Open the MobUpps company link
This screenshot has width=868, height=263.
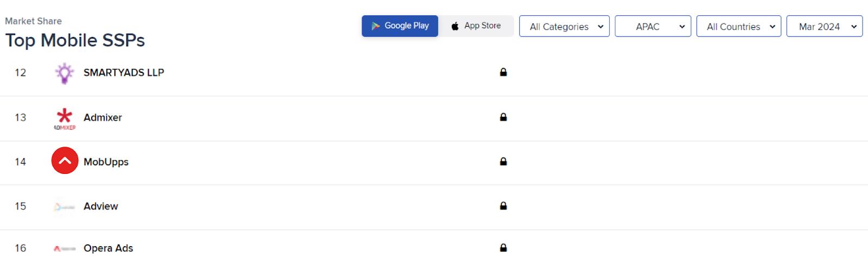point(106,162)
